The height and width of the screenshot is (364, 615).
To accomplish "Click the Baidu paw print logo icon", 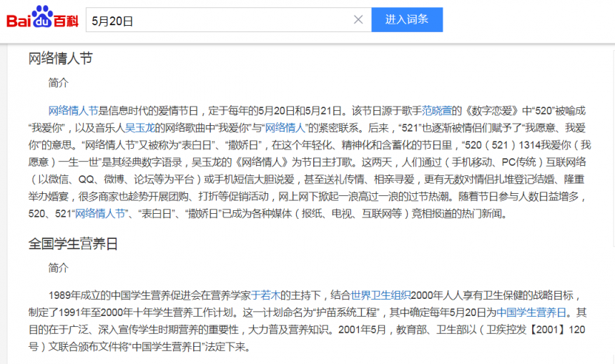I will coord(43,16).
